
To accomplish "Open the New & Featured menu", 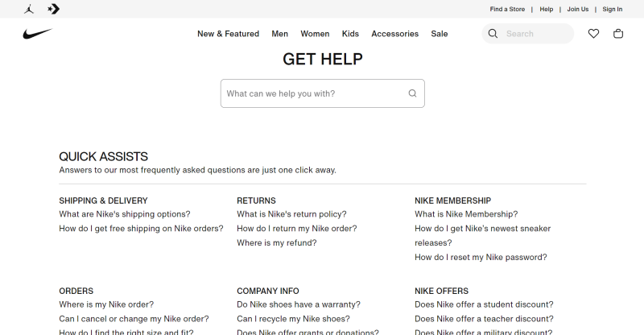I will pos(228,34).
